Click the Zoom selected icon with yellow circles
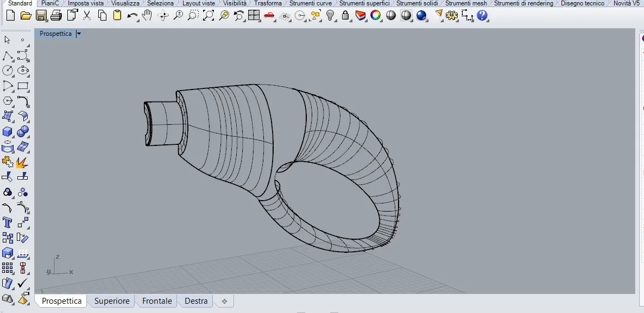644x313 pixels. point(224,16)
